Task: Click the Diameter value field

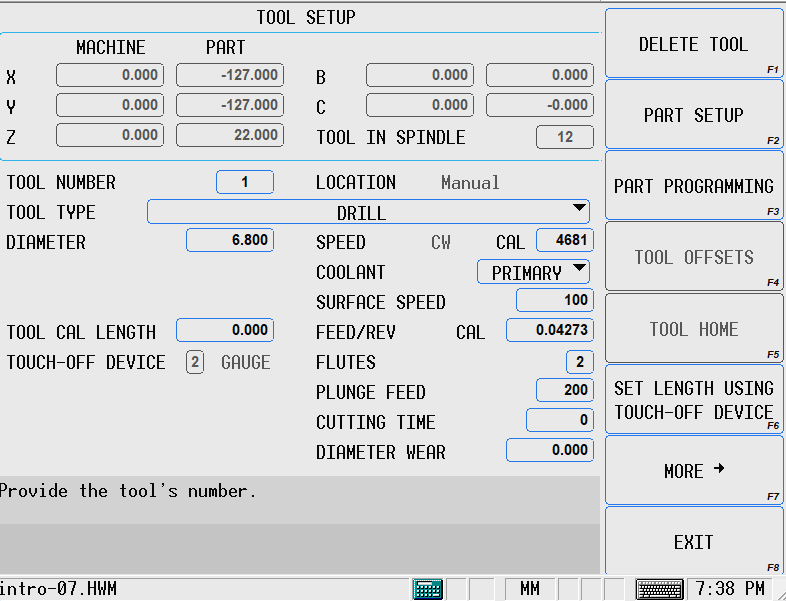Action: [x=230, y=241]
